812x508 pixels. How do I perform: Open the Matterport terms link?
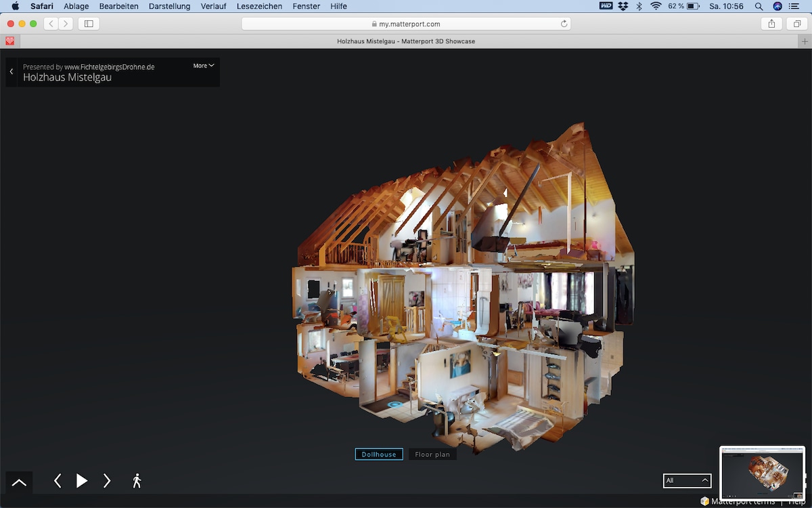pyautogui.click(x=743, y=501)
